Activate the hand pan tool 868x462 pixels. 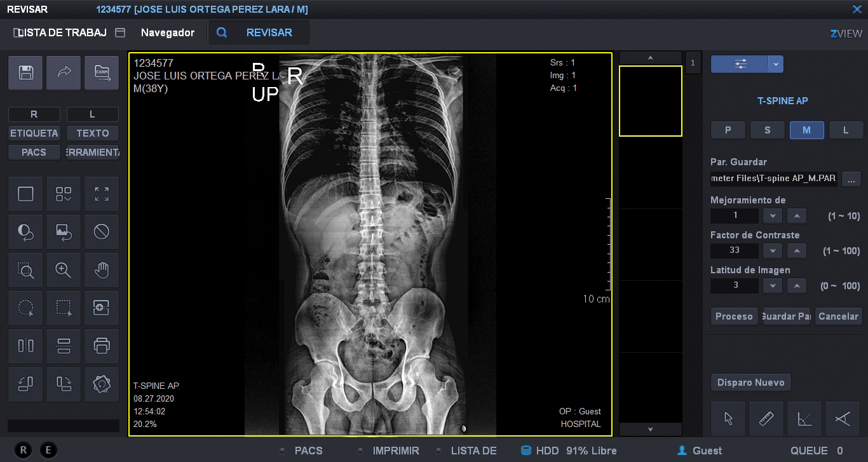click(x=102, y=270)
